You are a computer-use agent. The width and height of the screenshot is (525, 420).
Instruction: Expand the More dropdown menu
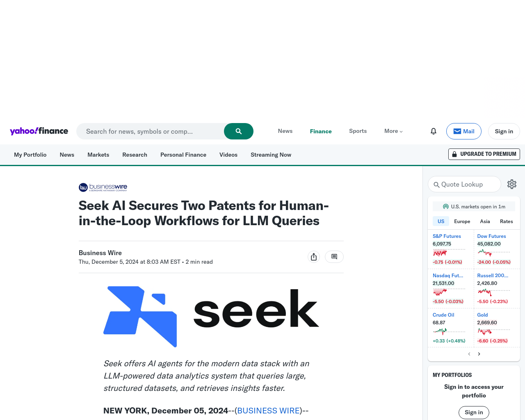pos(393,131)
